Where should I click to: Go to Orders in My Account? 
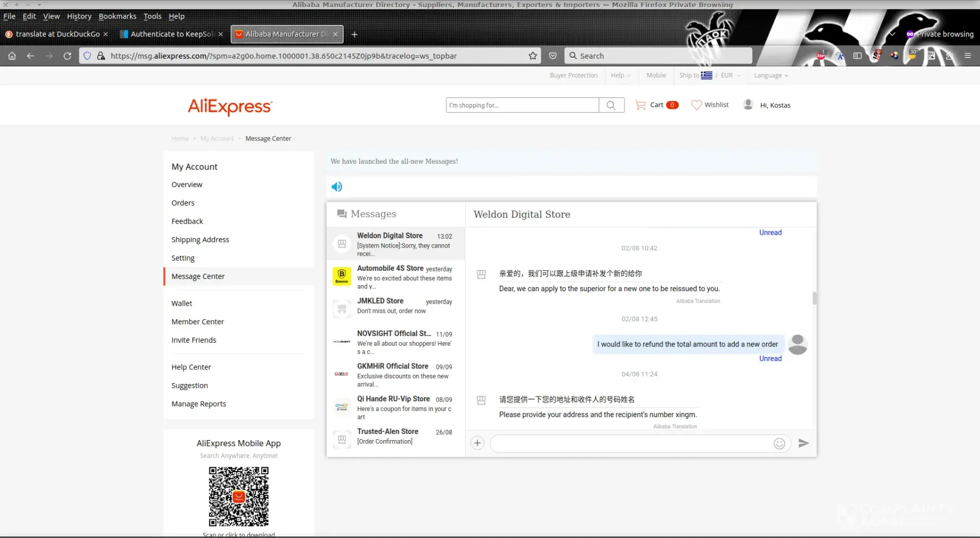coord(183,203)
